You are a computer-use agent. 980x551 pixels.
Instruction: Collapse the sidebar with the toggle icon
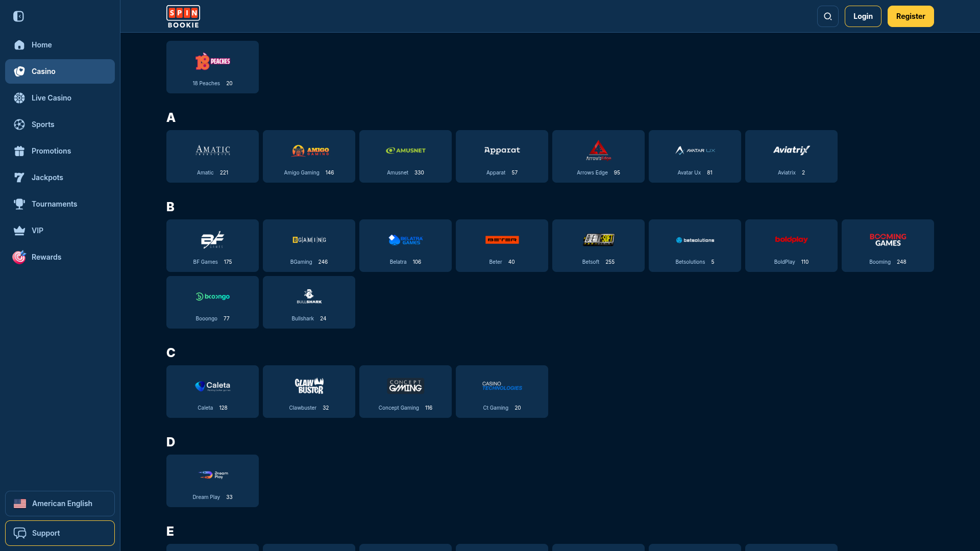click(x=19, y=16)
